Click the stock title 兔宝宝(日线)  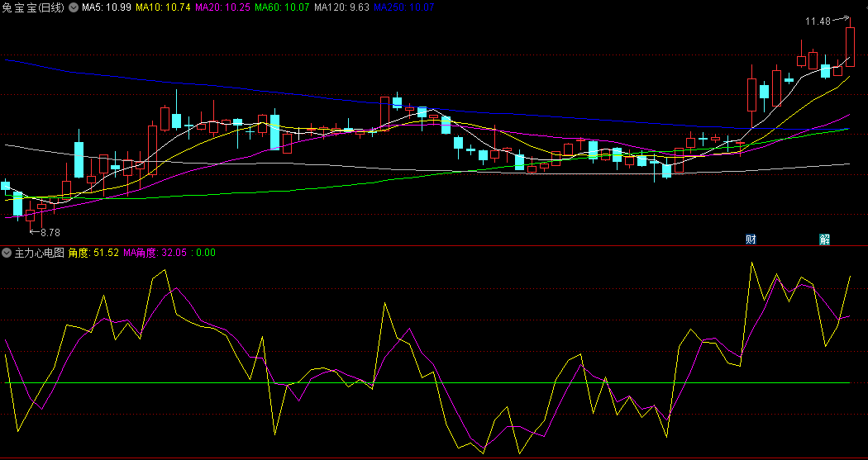click(33, 7)
